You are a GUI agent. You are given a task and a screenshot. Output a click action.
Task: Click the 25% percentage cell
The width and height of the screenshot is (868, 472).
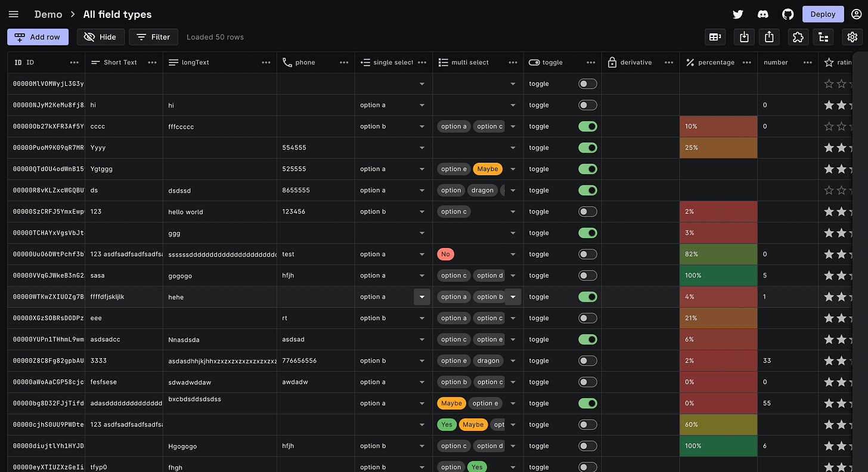tap(718, 148)
